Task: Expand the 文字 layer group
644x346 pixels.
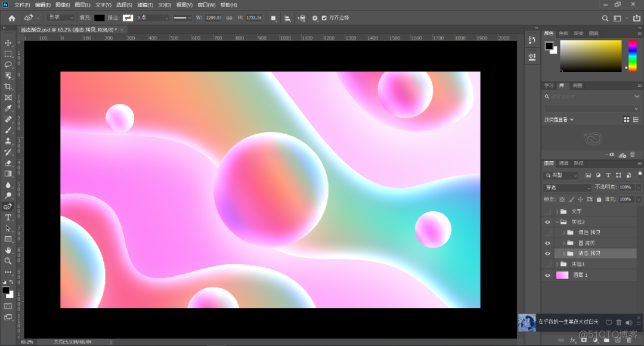Action: [557, 211]
